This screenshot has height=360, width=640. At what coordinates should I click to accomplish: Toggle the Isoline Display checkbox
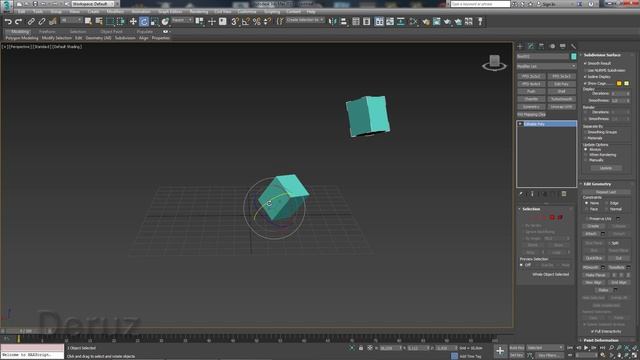point(585,77)
